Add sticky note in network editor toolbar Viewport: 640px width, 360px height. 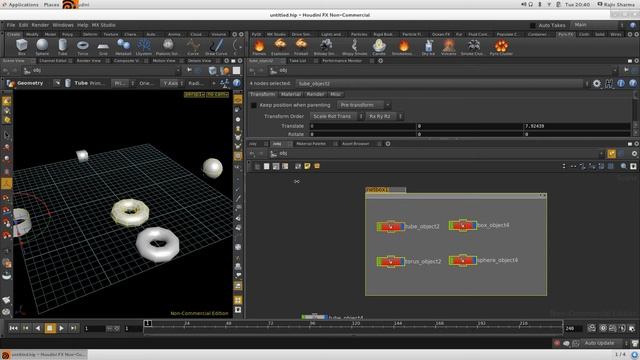pos(307,166)
